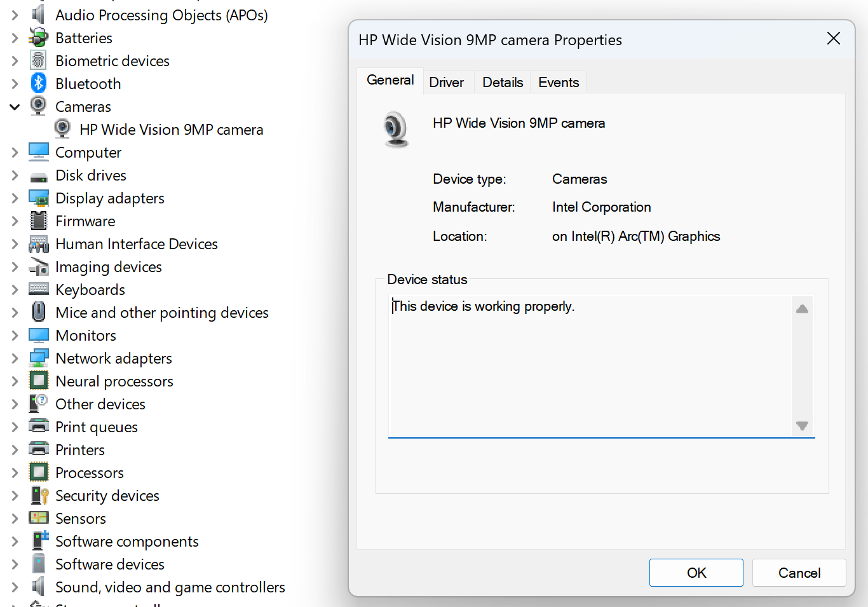Viewport: 868px width, 607px height.
Task: Click the Device status scrollbar down arrow
Action: coord(803,425)
